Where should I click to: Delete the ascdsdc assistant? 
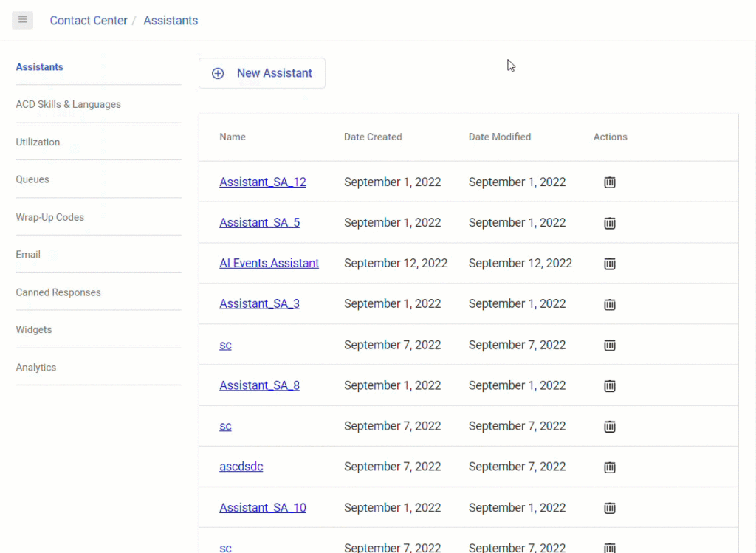coord(609,467)
